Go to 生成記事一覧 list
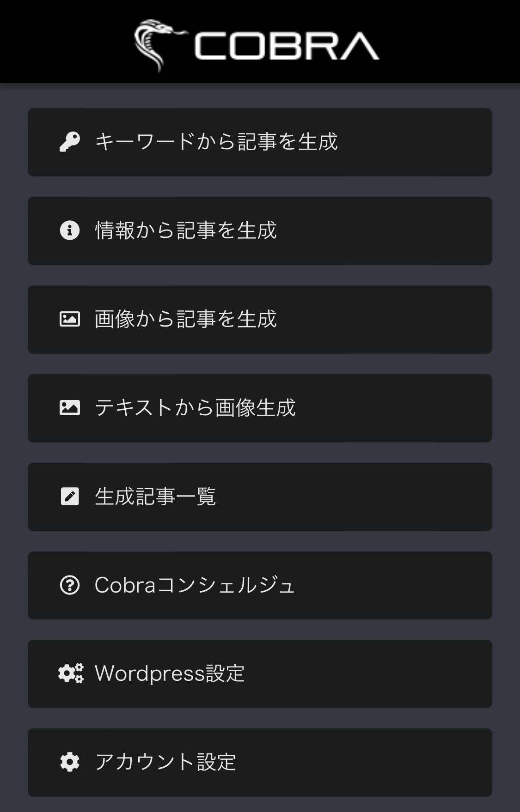 tap(155, 497)
